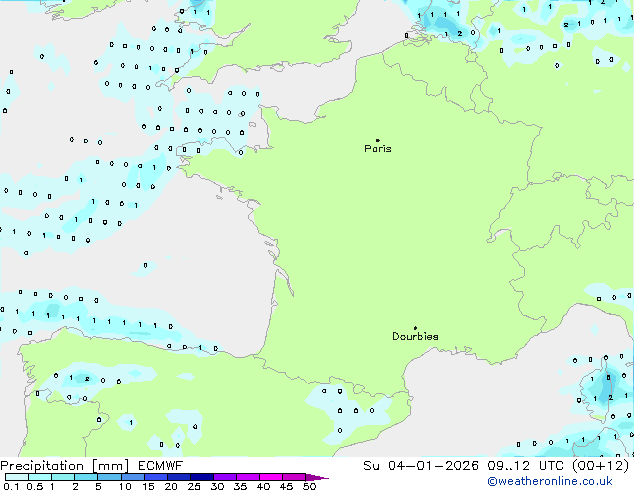Open the weatheronline.co.uk copyright link
Image resolution: width=634 pixels, height=490 pixels.
point(550,481)
